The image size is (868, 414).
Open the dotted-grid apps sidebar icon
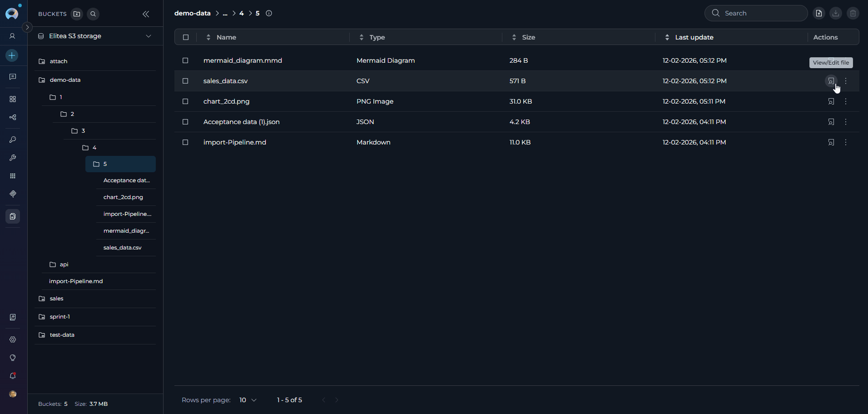tap(13, 176)
